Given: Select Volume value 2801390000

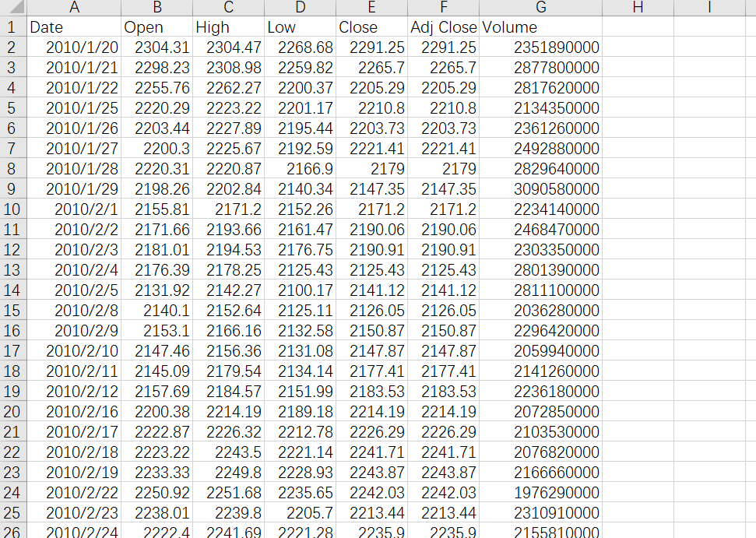Looking at the screenshot, I should (541, 270).
